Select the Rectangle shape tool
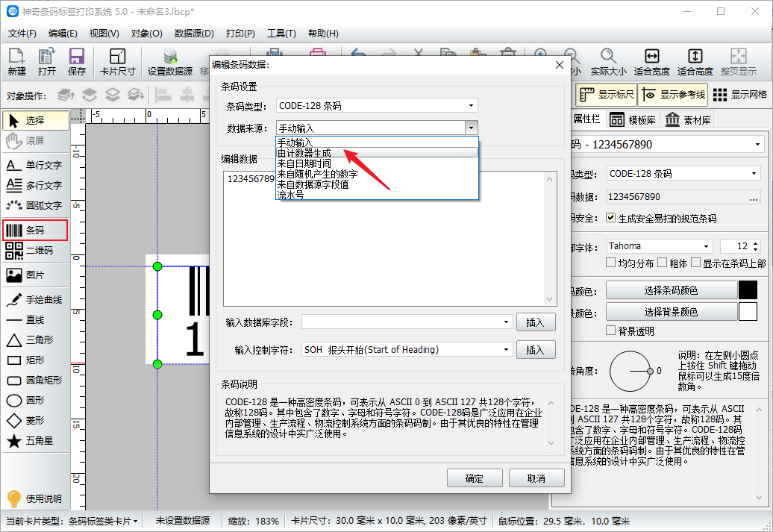This screenshot has width=773, height=532. point(36,360)
